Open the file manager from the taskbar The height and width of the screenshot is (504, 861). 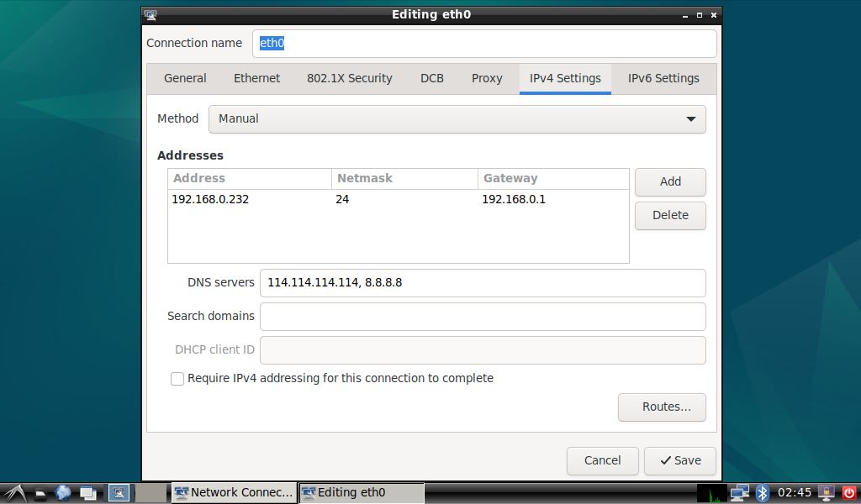click(40, 493)
